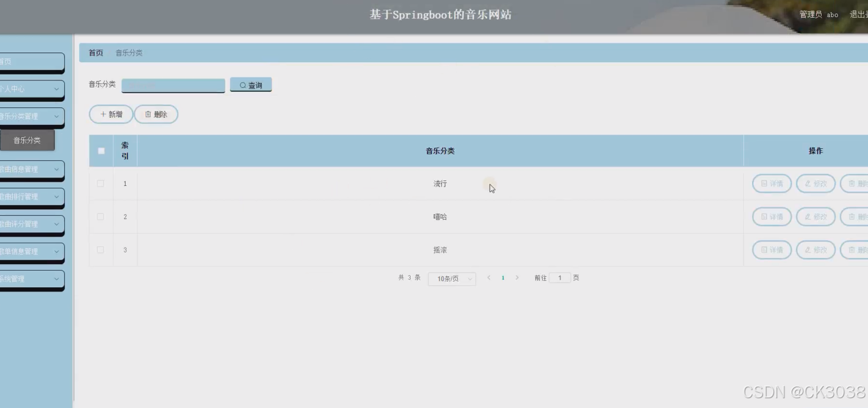Click the 删除 delete button in 流行 row
Screen dimensions: 868x408
coord(855,184)
